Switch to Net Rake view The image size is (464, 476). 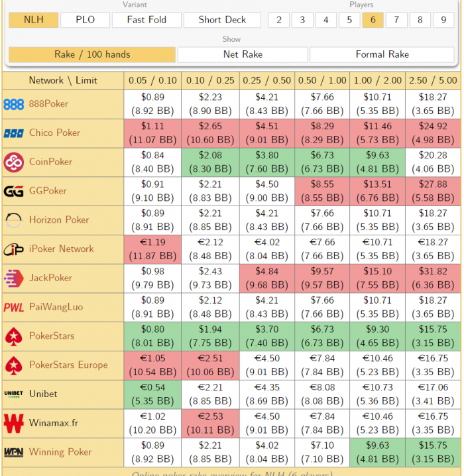243,54
